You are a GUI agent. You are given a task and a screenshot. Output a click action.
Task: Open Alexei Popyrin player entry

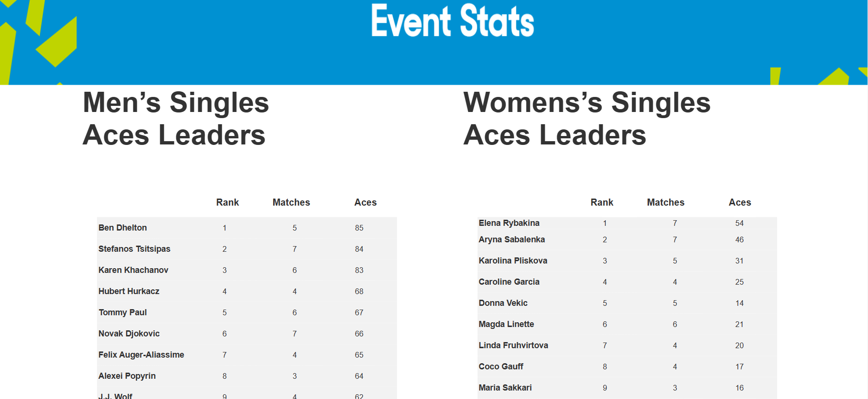pos(127,376)
